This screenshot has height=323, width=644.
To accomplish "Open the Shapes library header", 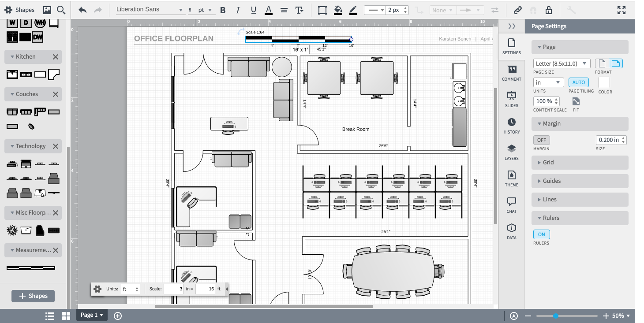I will 19,10.
